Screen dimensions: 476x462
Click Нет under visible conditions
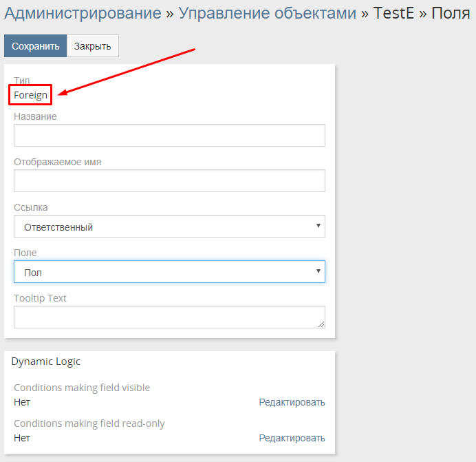coord(22,402)
